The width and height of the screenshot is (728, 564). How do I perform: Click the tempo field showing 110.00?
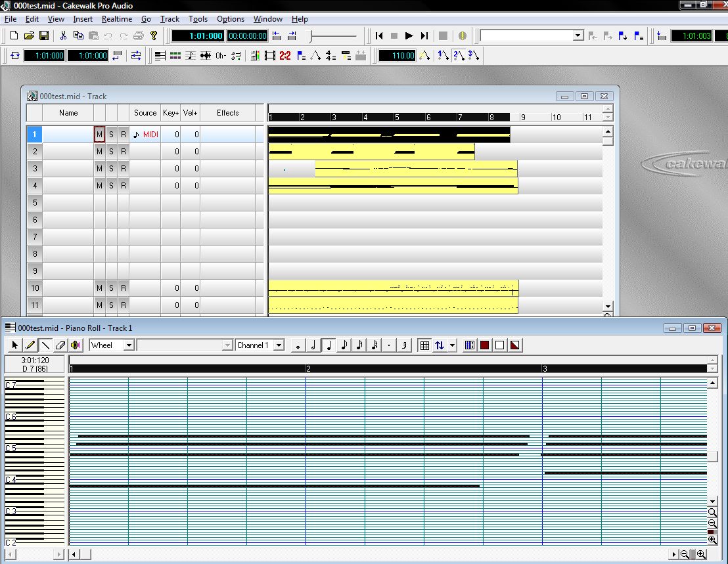(398, 56)
